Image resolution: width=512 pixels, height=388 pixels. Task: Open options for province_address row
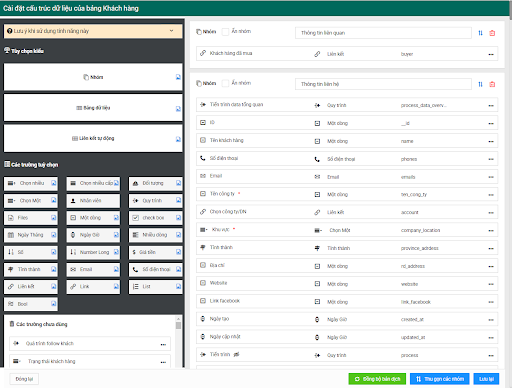click(491, 248)
